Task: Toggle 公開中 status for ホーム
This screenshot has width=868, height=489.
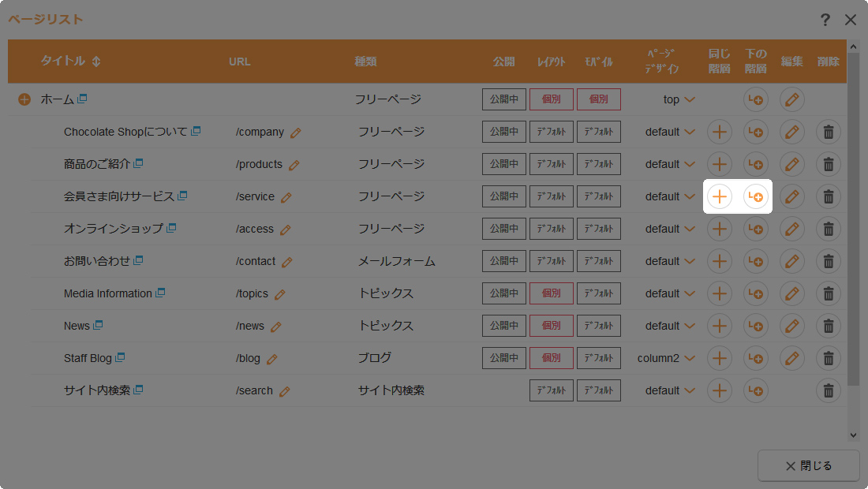Action: 503,99
